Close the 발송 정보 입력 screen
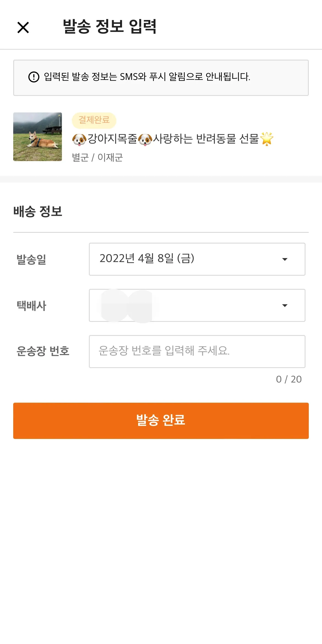Screen dimensions: 322x644 tap(23, 27)
